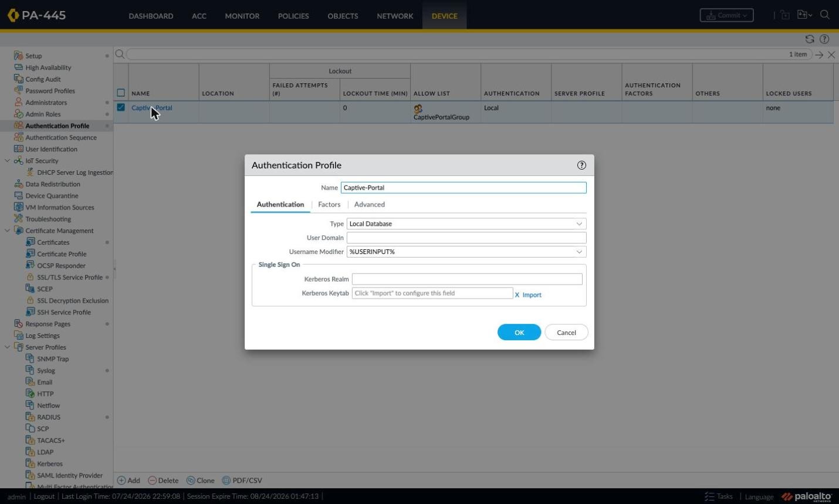Screen dimensions: 839x504
Task: Click the Log Settings icon
Action: pyautogui.click(x=18, y=336)
